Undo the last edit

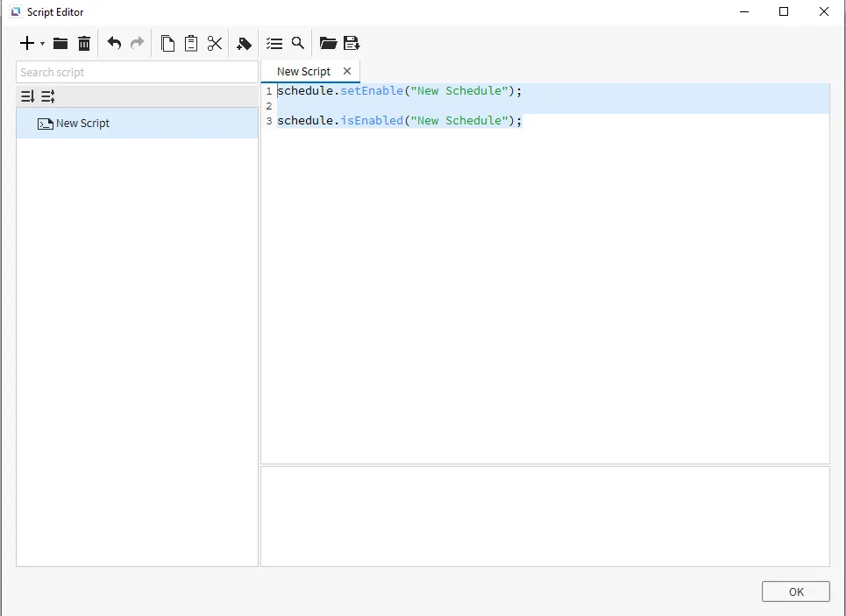(114, 43)
